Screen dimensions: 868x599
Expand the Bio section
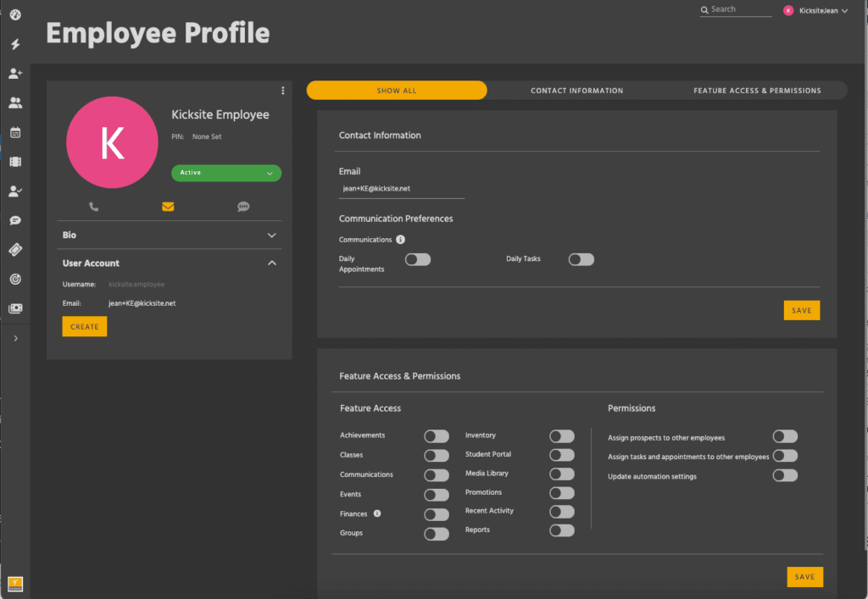click(170, 235)
